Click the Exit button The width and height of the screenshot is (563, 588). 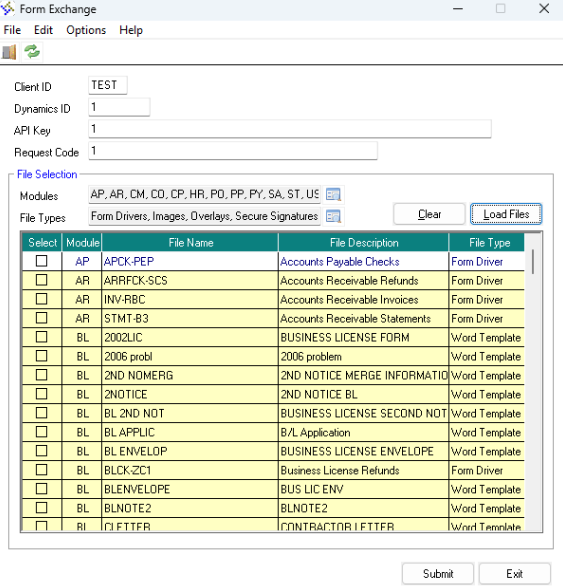[x=515, y=574]
